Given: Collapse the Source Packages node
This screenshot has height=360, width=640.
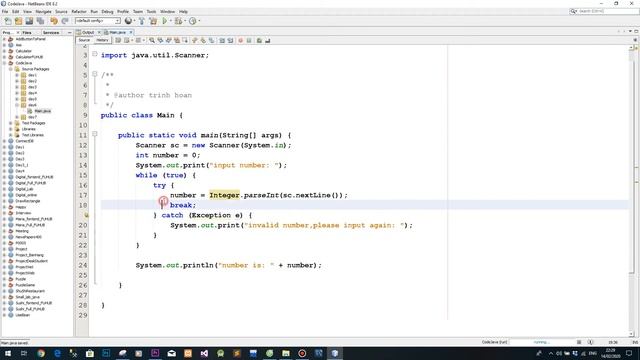Looking at the screenshot, I should 11,69.
